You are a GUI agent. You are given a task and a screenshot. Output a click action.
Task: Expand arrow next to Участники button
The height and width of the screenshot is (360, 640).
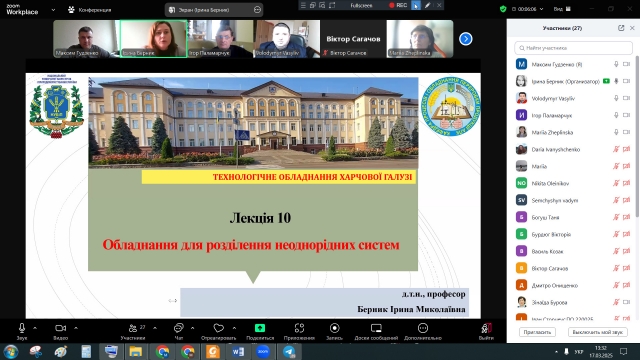coord(155,328)
